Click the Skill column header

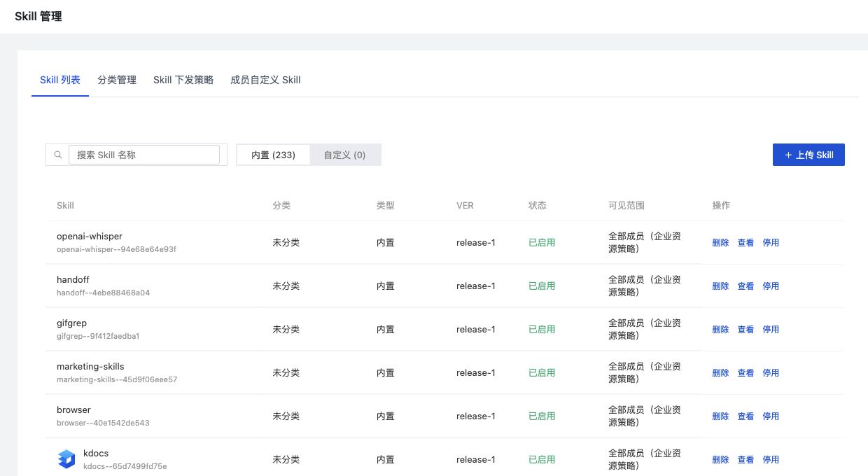click(x=65, y=206)
